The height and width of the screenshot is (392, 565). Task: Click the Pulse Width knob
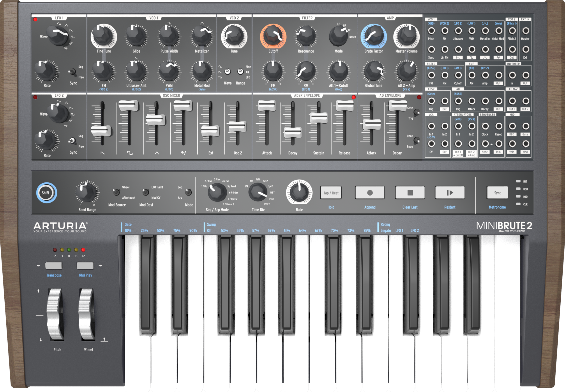[169, 36]
